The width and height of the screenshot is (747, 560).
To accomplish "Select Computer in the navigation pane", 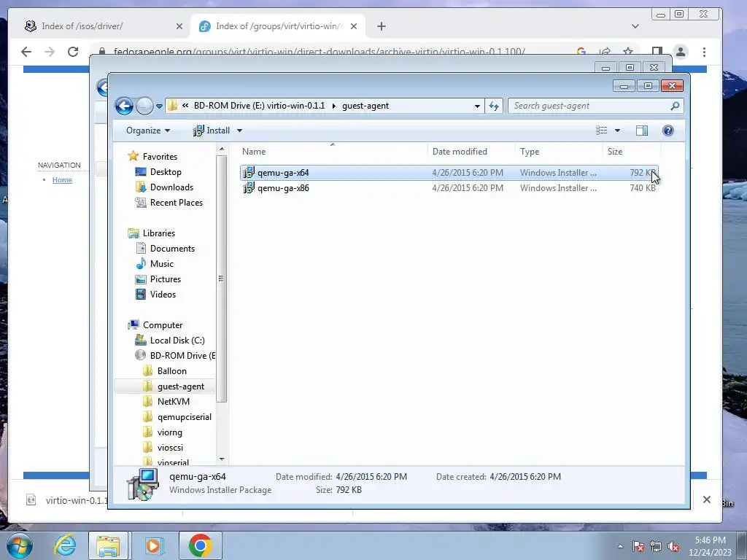I will [x=163, y=325].
